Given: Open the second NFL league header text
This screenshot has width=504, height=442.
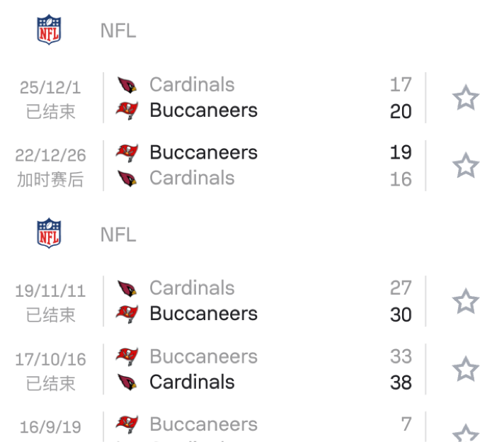Looking at the screenshot, I should point(118,234).
